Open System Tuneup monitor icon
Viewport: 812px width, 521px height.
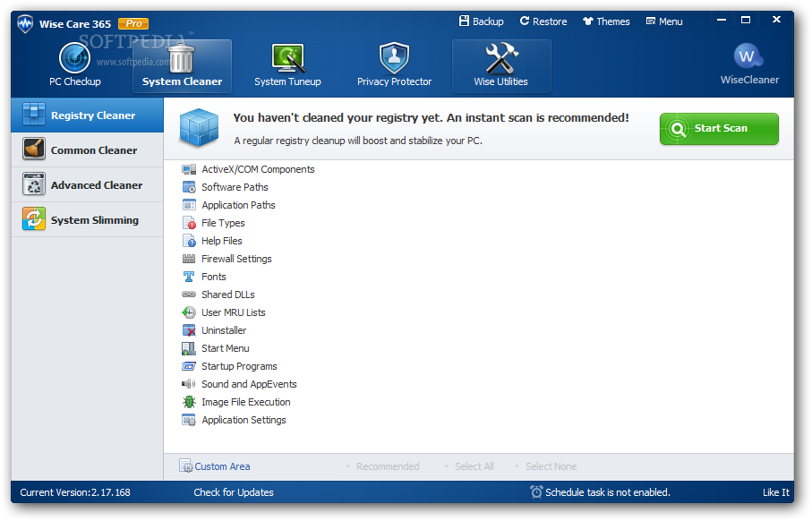tap(287, 58)
